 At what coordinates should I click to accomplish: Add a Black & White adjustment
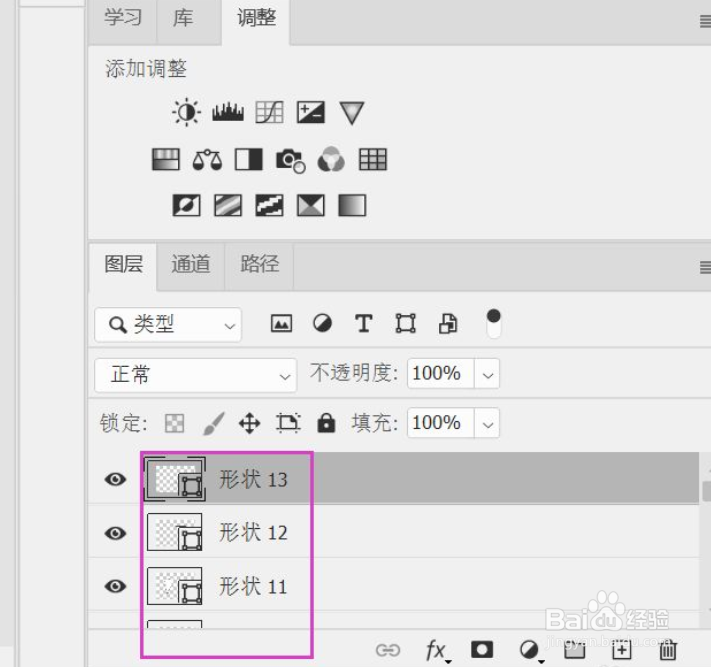click(x=248, y=160)
